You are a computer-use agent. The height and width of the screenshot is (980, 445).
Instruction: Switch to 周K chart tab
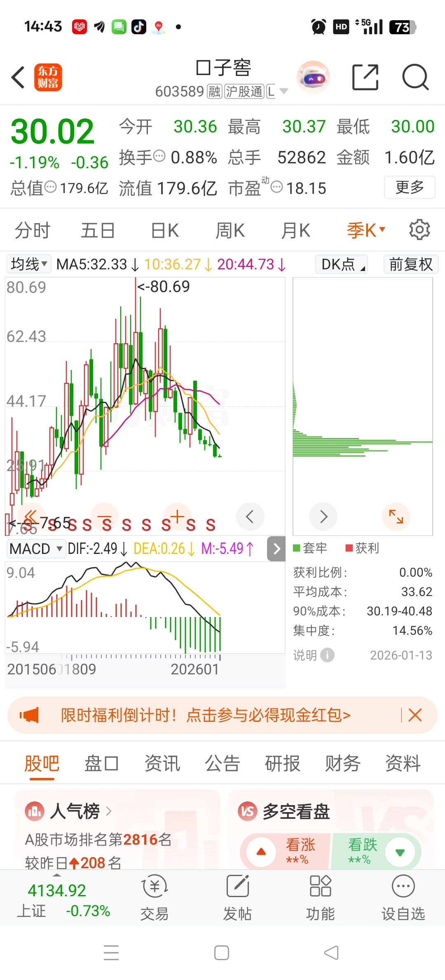click(230, 230)
